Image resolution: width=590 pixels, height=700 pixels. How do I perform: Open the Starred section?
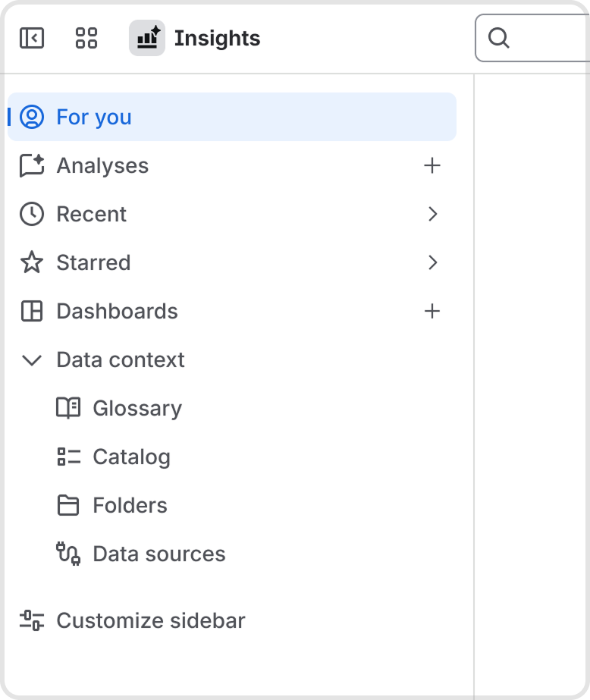(94, 262)
